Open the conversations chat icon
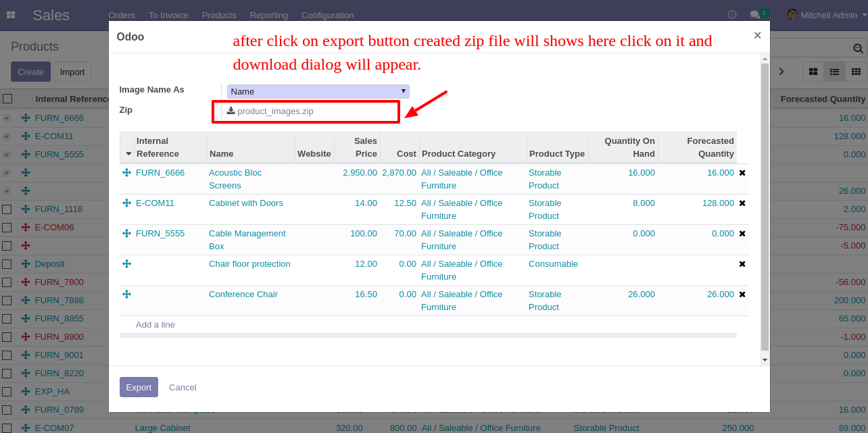This screenshot has width=868, height=433. pos(756,14)
